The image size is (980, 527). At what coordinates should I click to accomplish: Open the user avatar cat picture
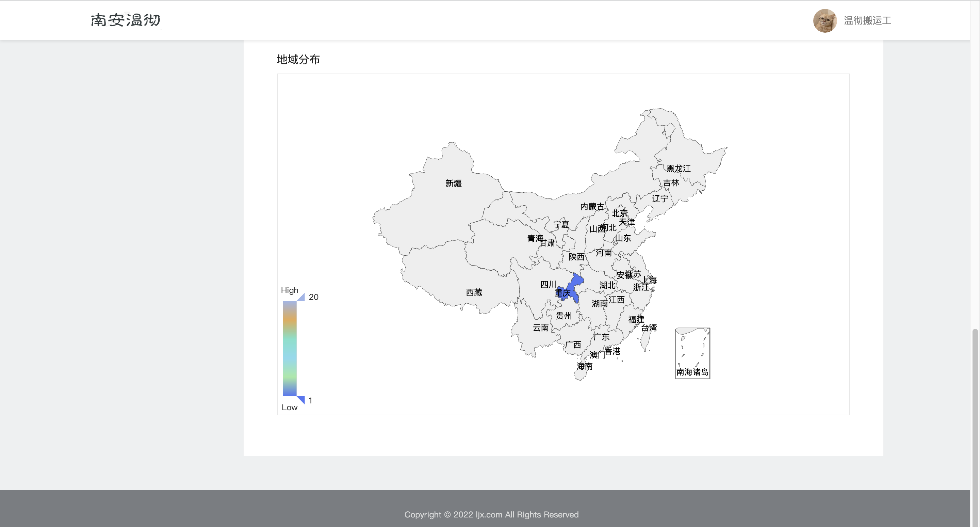click(824, 20)
